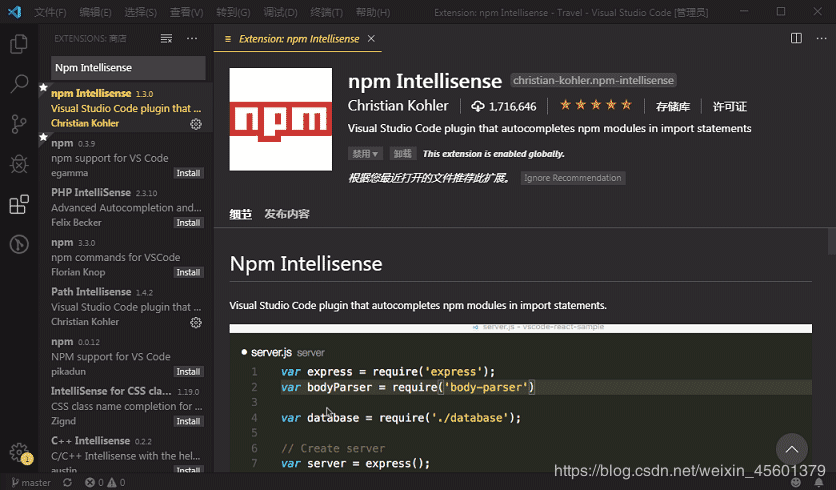
Task: Open manage gear for npm Intellisense in list
Action: (x=196, y=124)
